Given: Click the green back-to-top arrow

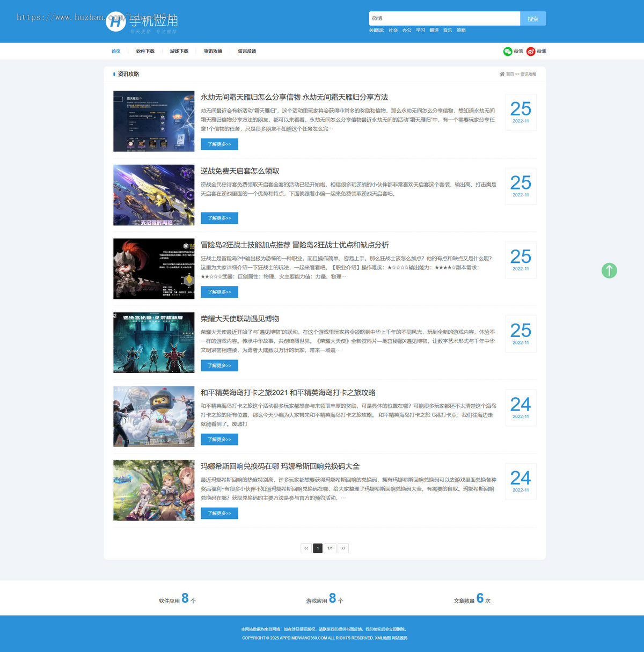Looking at the screenshot, I should pos(609,270).
